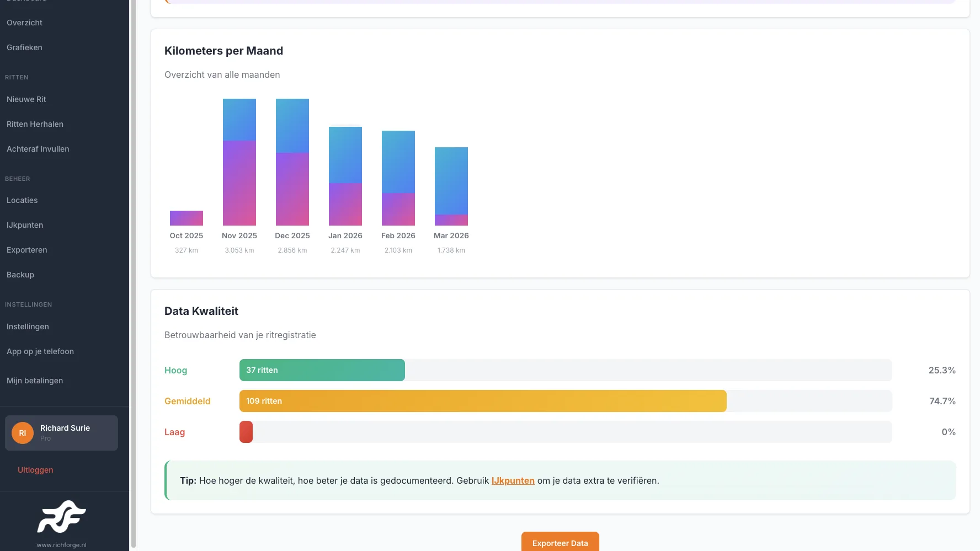This screenshot has width=980, height=551.
Task: Open the Locaties management page
Action: (x=22, y=200)
